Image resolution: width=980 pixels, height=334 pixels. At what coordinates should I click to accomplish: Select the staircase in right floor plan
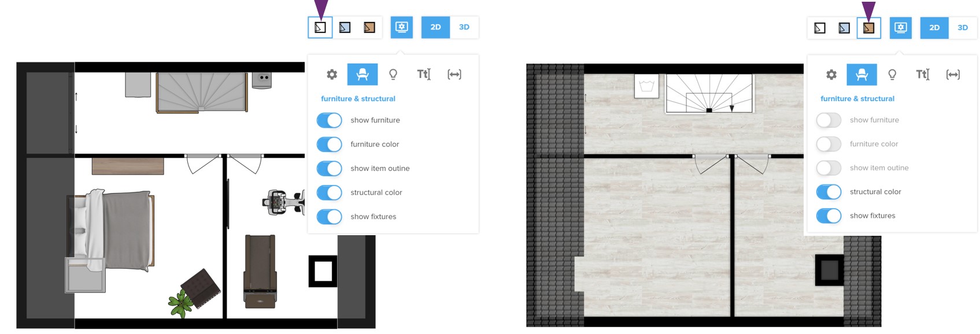click(709, 93)
